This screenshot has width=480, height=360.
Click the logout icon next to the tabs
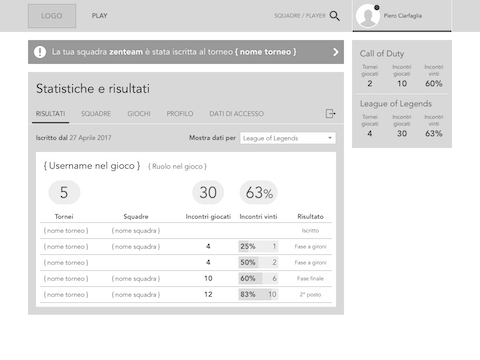[330, 114]
